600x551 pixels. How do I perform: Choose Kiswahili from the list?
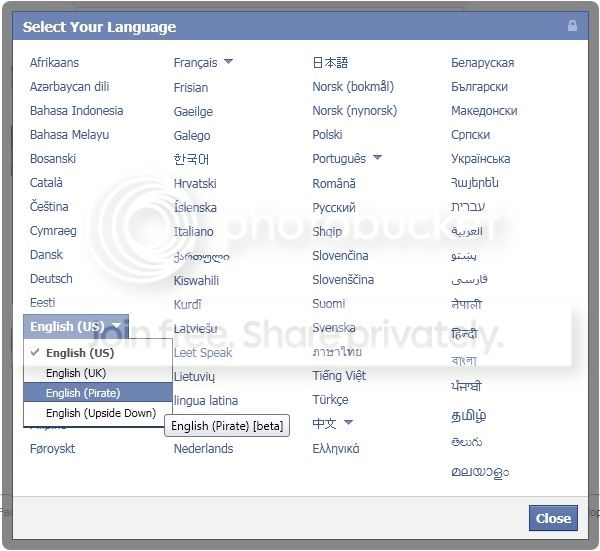click(x=196, y=280)
